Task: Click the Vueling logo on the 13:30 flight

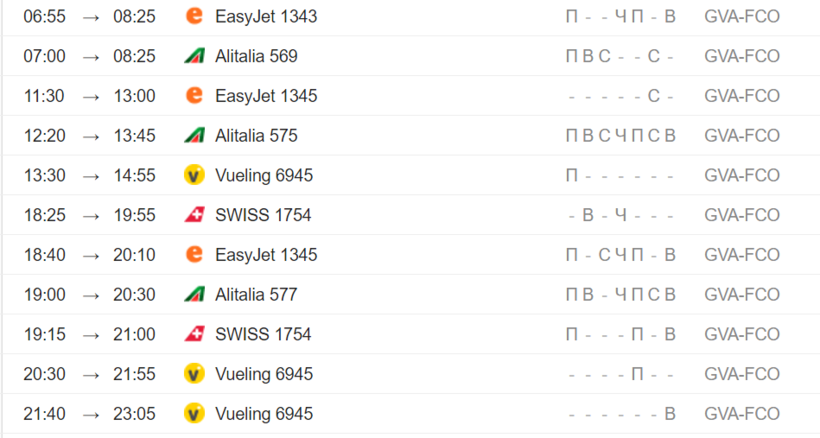Action: [195, 175]
